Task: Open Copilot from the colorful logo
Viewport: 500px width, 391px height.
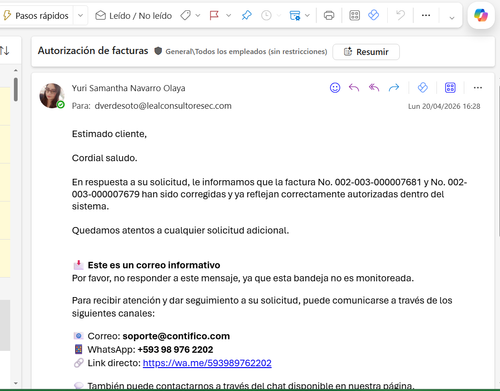Action: point(481,15)
